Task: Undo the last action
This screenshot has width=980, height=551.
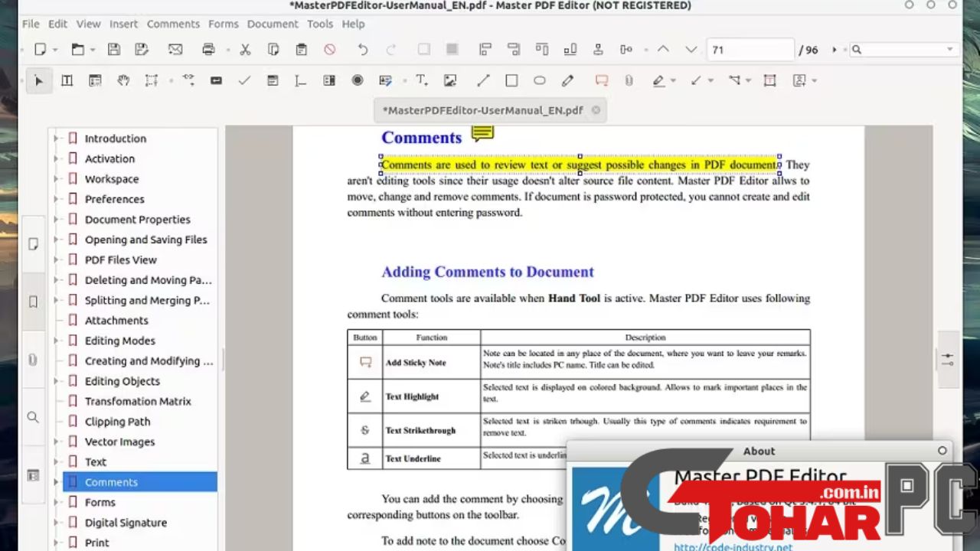Action: coord(363,50)
